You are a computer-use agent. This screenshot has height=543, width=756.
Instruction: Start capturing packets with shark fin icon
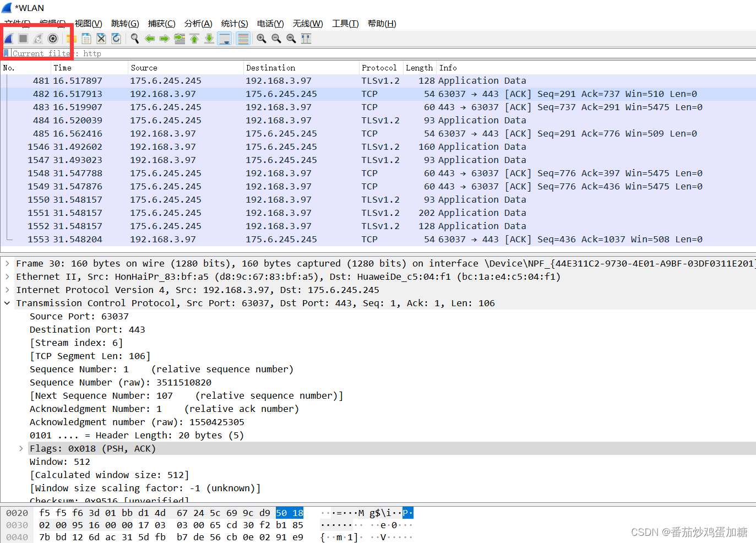coord(9,39)
